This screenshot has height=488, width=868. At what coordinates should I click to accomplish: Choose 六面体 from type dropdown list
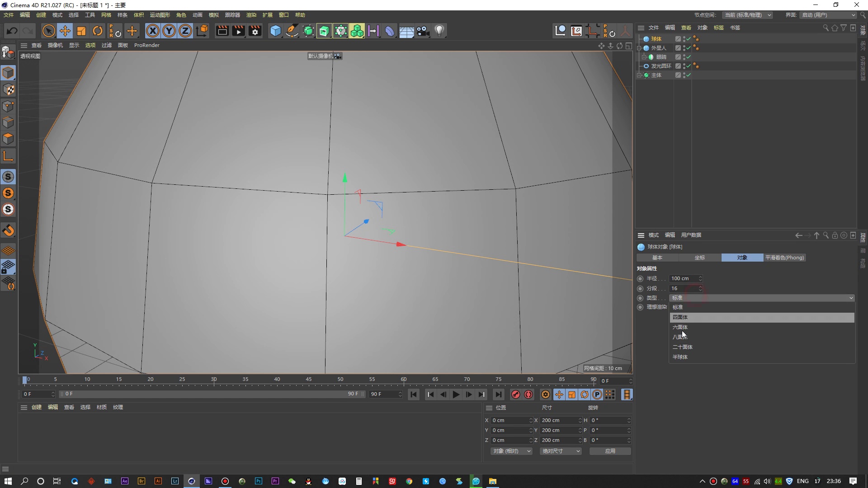680,327
